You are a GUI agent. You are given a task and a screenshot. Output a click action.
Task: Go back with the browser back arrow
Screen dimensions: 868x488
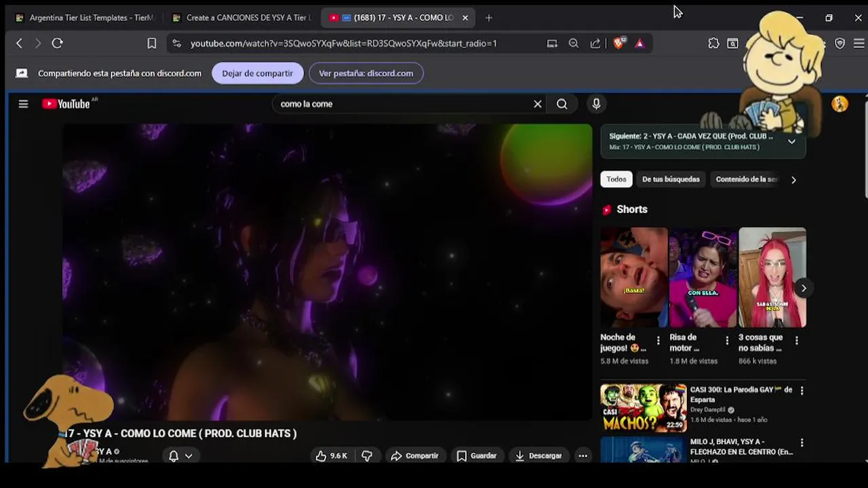pos(19,43)
